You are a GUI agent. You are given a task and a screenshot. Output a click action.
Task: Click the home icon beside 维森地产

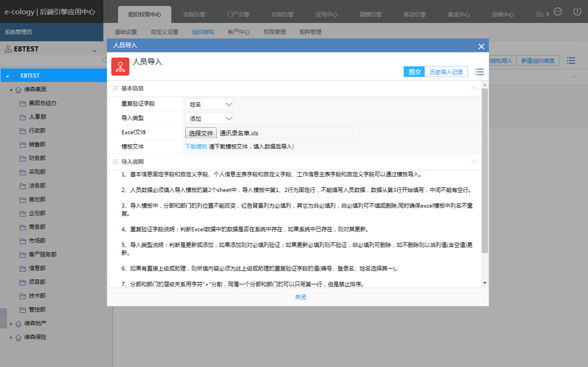[18, 324]
